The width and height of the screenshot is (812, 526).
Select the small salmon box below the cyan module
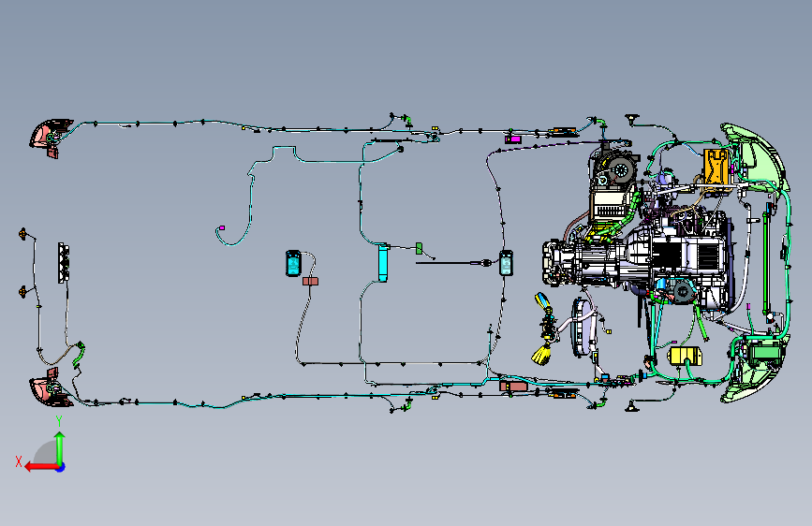coord(310,281)
